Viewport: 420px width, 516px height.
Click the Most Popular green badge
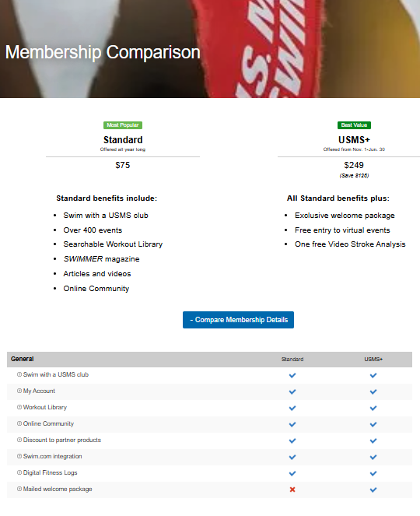tap(123, 125)
